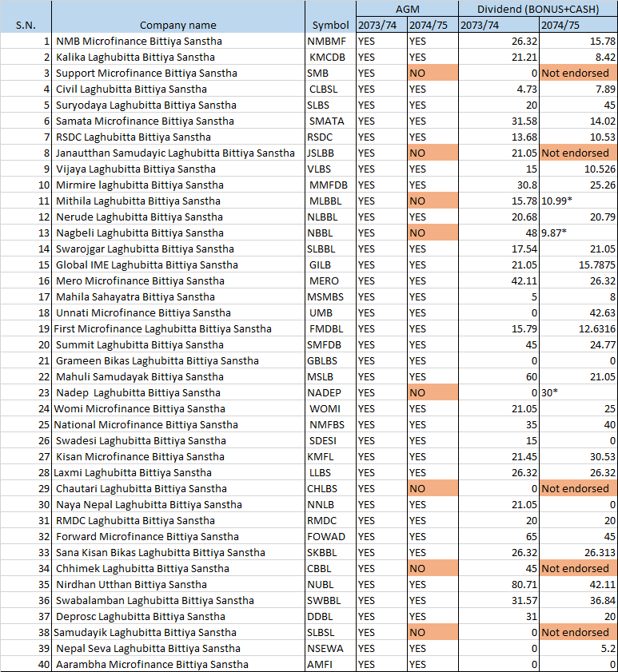
Task: Click 'Naya Nepal Laghubitta Bittiya Sanstha' cell
Action: (178, 505)
